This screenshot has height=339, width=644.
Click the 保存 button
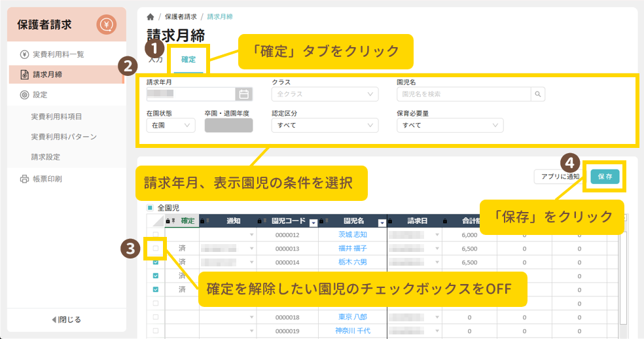tap(605, 176)
